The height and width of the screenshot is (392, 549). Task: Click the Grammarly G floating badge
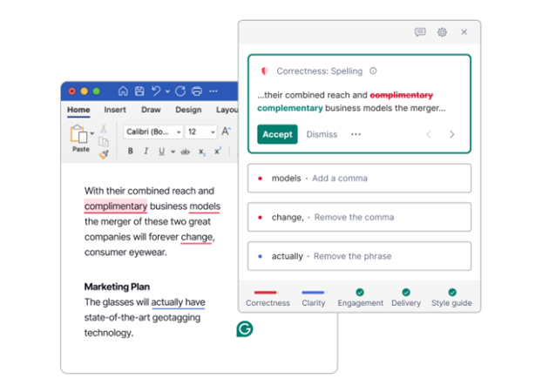(x=244, y=329)
